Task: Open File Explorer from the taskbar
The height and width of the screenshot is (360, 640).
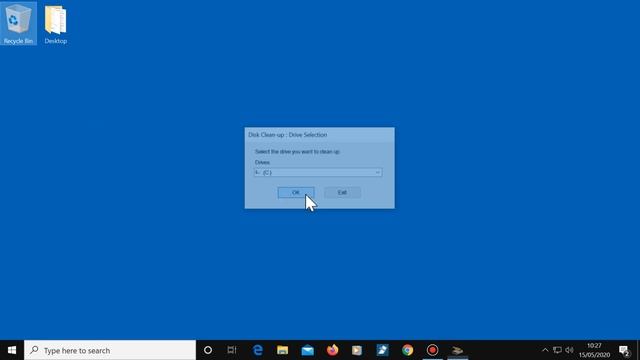Action: [282, 350]
